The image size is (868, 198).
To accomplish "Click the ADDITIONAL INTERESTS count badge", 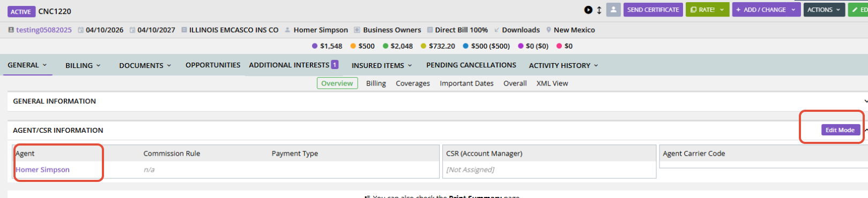I will click(335, 65).
